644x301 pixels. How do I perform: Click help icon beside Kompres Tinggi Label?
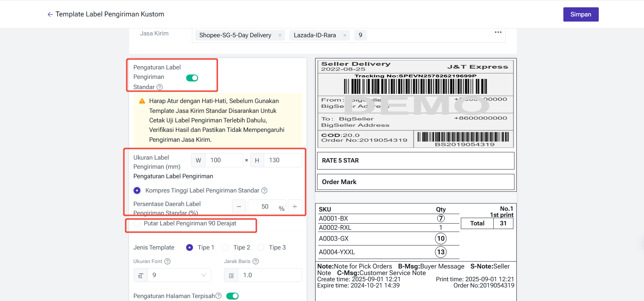[x=265, y=191]
